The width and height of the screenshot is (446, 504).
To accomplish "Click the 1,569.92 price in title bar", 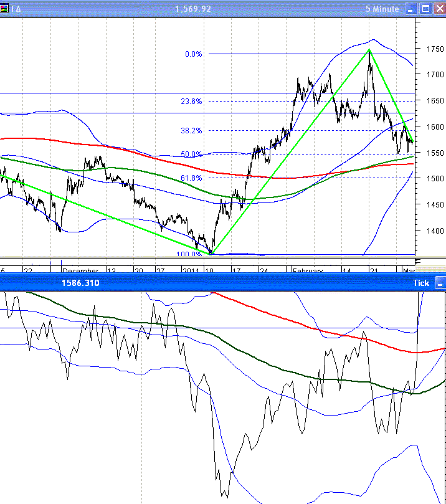I will coord(193,9).
